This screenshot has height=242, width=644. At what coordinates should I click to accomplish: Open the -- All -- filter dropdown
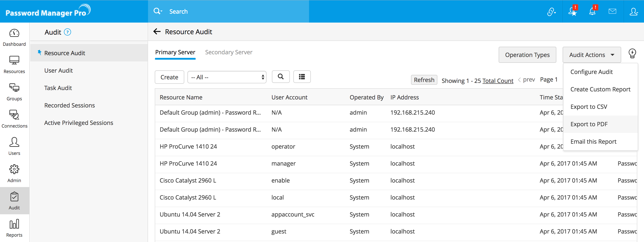(227, 77)
